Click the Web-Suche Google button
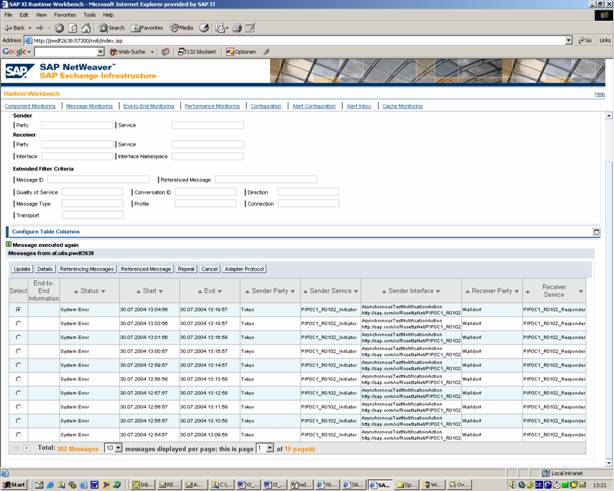 (128, 52)
